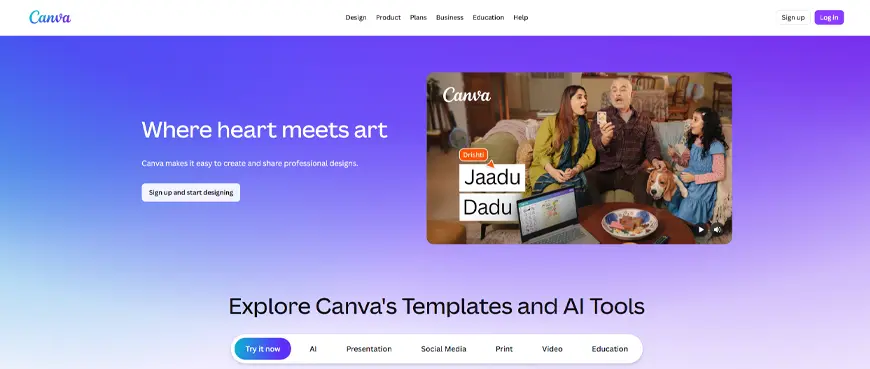This screenshot has width=870, height=369.
Task: Select the Try it now tab
Action: (x=262, y=349)
